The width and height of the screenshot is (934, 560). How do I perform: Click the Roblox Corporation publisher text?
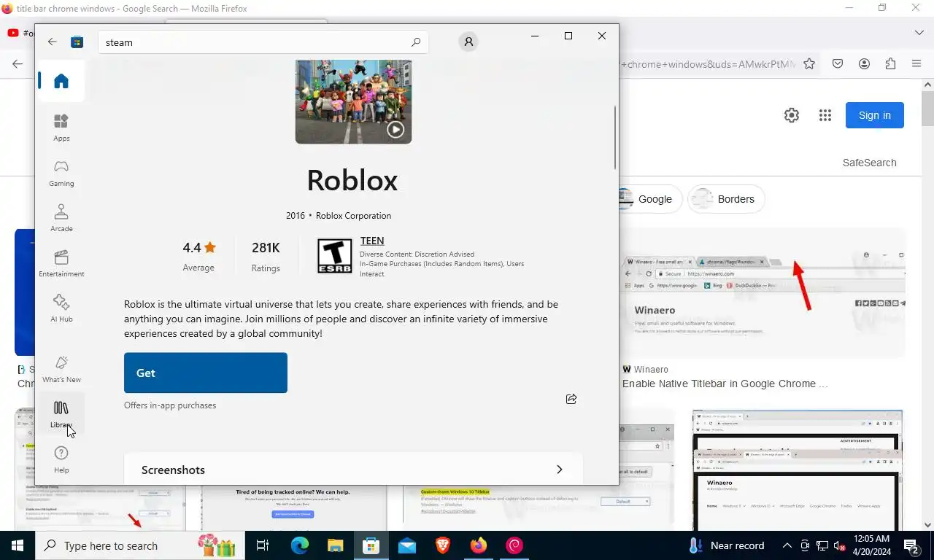[x=353, y=216]
